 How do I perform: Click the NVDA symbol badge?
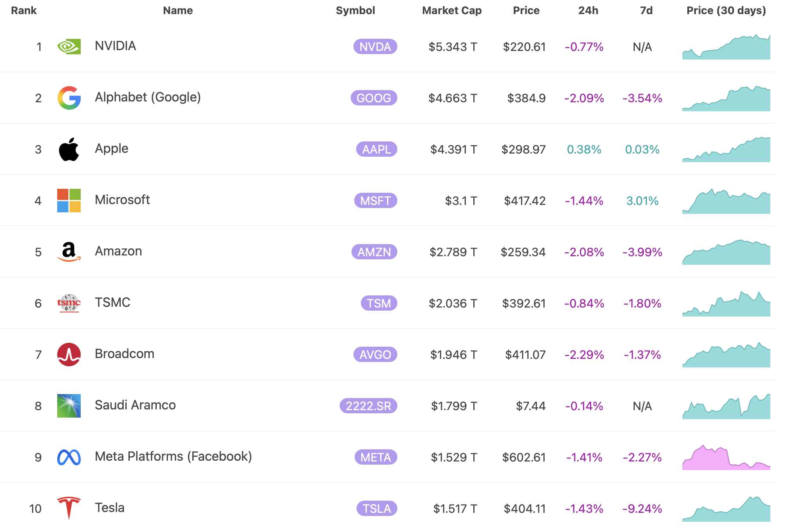(375, 47)
